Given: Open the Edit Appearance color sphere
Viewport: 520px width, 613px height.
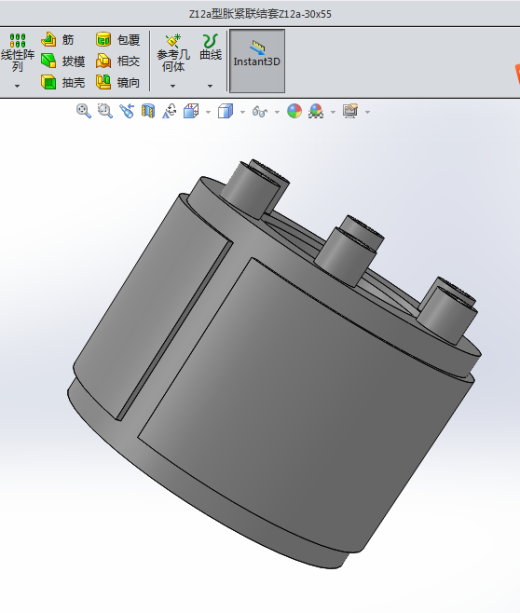Looking at the screenshot, I should pos(294,111).
